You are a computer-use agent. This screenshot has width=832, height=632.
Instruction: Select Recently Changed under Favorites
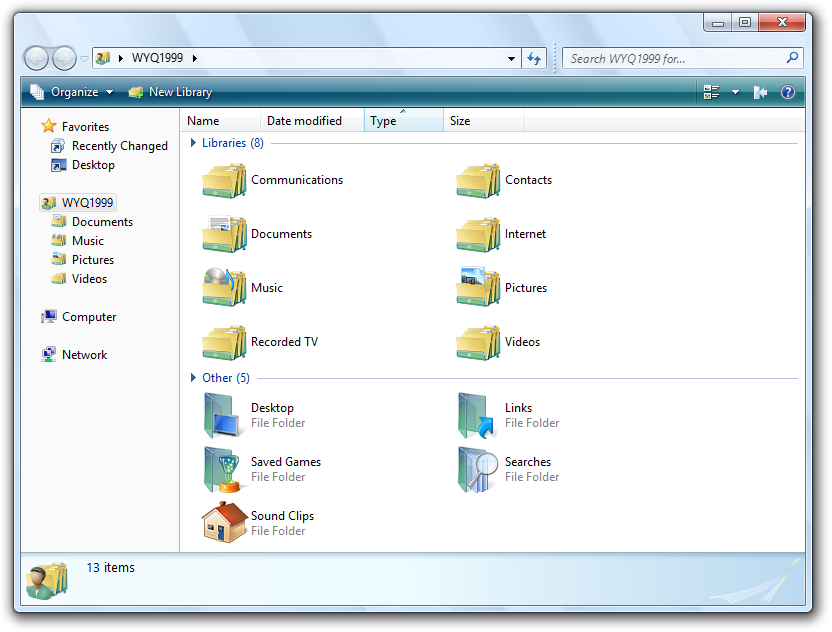[119, 146]
